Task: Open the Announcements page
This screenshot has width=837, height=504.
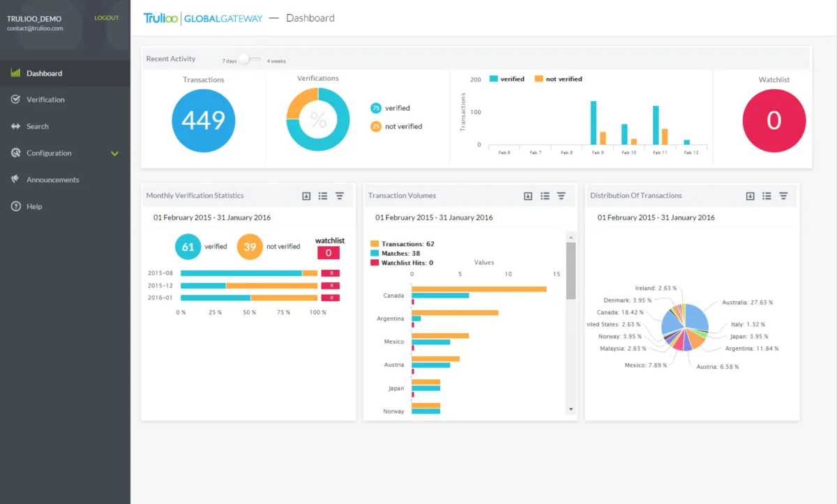Action: tap(52, 180)
